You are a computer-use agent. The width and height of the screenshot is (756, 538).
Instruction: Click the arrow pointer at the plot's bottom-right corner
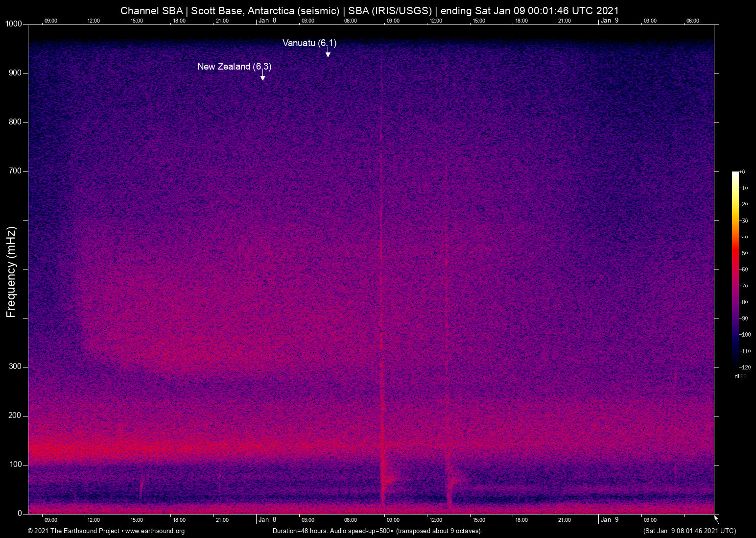[716, 519]
